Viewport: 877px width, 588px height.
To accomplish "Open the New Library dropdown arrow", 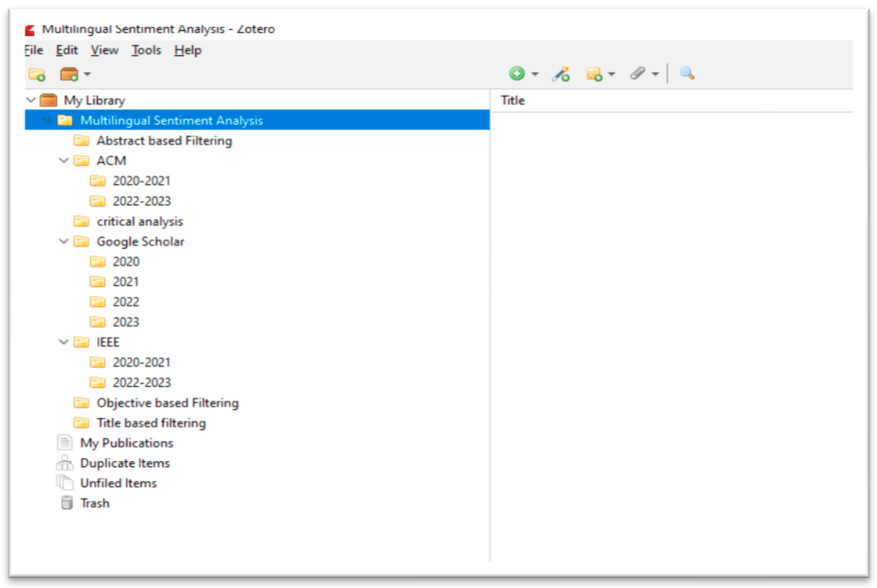I will (x=87, y=74).
